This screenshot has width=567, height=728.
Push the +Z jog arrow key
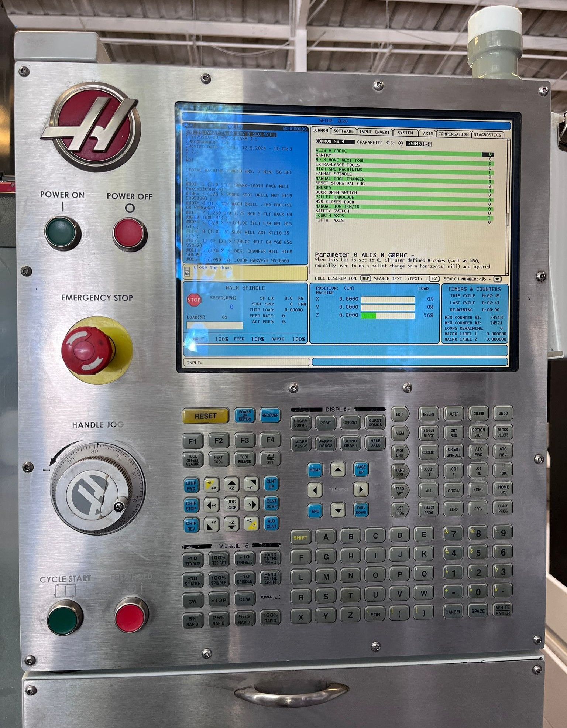click(x=231, y=485)
